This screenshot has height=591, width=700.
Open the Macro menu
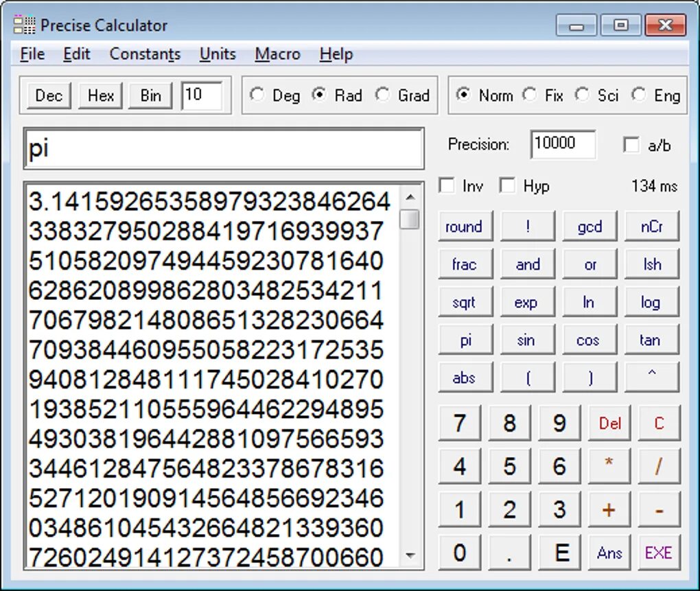click(278, 54)
